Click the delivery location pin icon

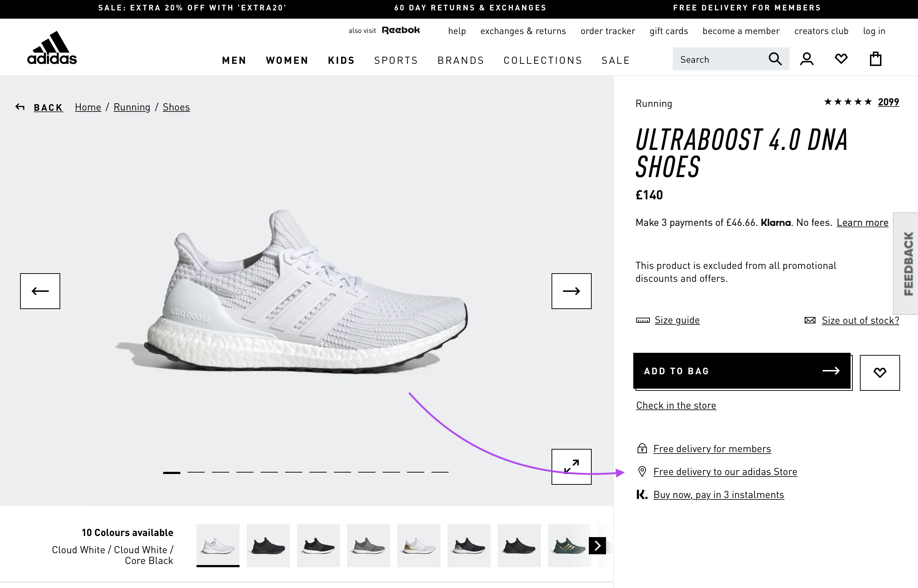[642, 471]
